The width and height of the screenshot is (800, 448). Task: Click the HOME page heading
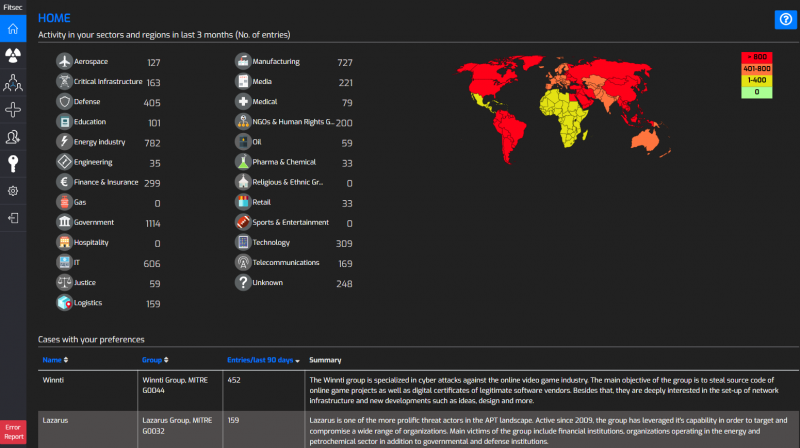tap(54, 18)
